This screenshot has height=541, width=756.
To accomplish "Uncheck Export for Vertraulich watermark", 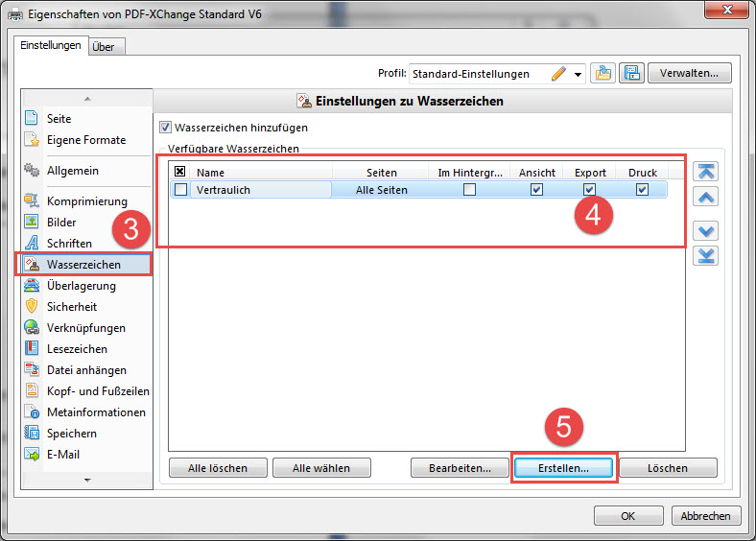I will click(x=589, y=190).
